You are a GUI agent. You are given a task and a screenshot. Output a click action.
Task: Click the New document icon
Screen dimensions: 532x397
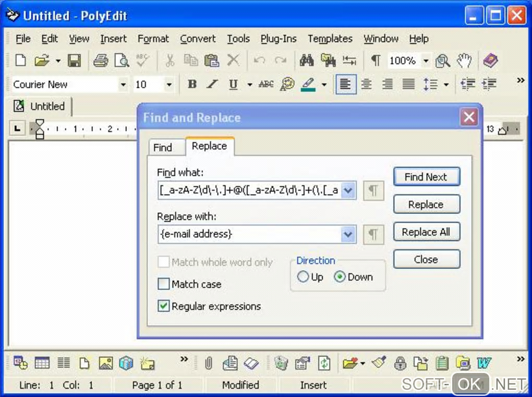pos(21,61)
